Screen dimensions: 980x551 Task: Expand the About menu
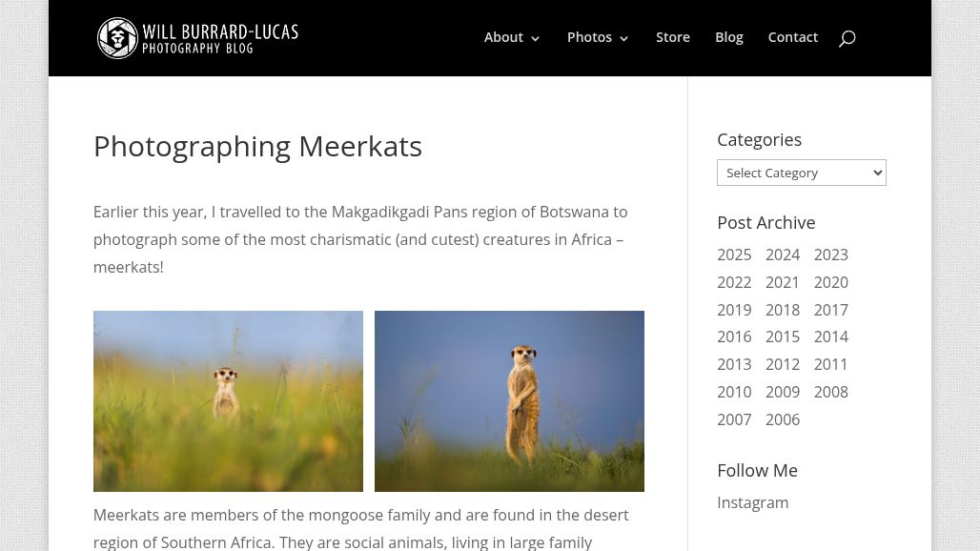[512, 38]
